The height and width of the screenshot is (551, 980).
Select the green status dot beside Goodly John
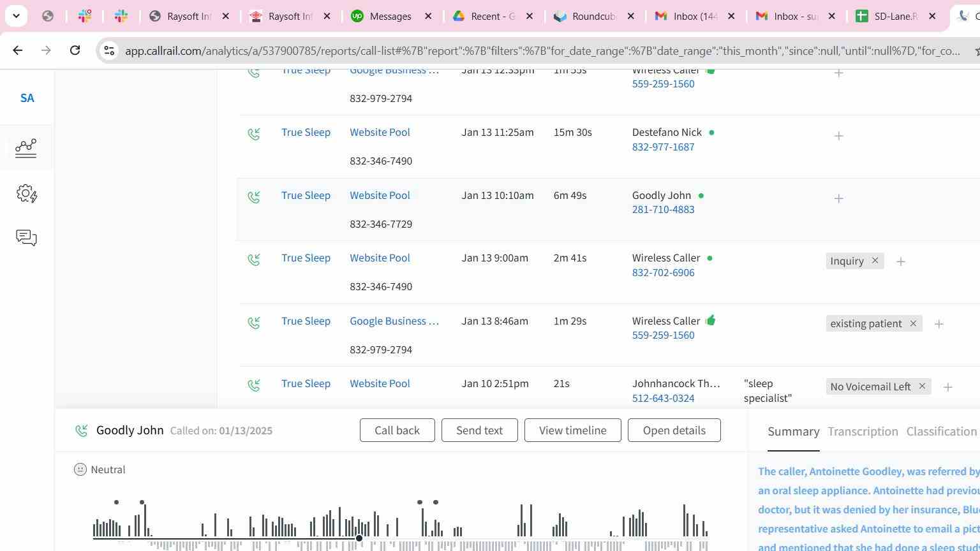[701, 196]
